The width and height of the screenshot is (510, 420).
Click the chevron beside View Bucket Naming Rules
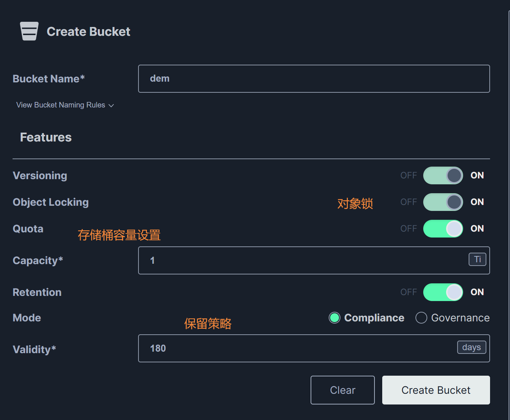click(x=111, y=106)
